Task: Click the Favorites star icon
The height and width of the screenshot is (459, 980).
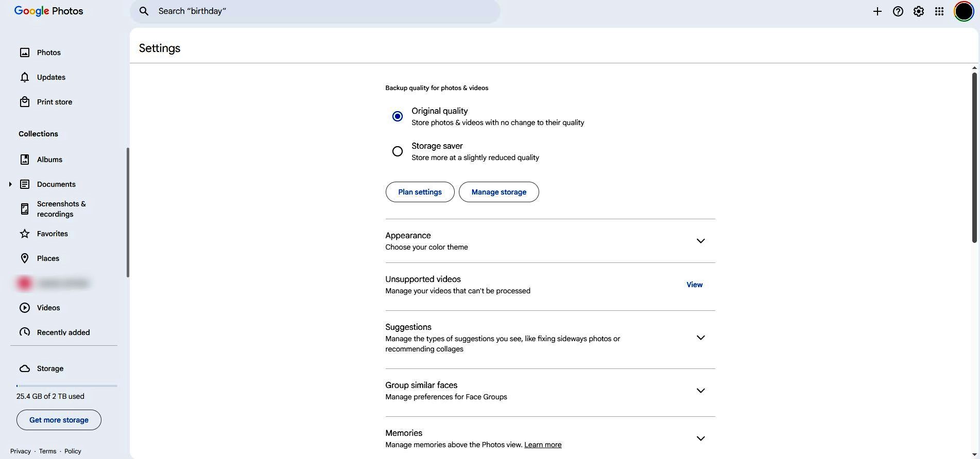Action: 25,234
